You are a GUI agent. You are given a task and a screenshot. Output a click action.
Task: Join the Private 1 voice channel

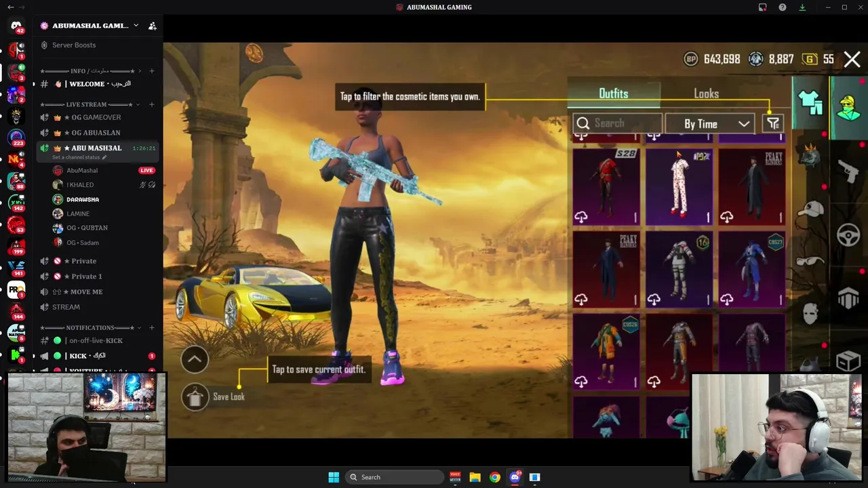point(98,277)
